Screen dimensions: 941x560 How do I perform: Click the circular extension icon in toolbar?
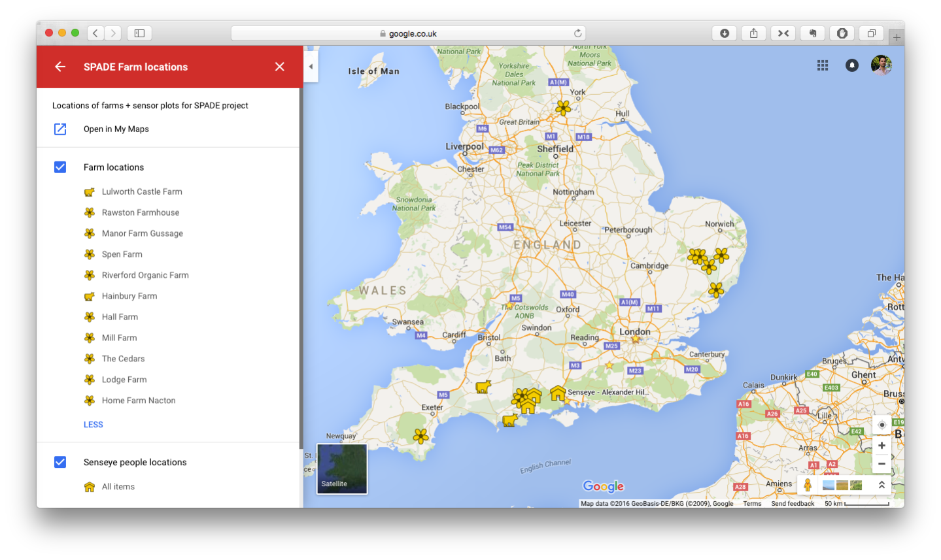[842, 33]
